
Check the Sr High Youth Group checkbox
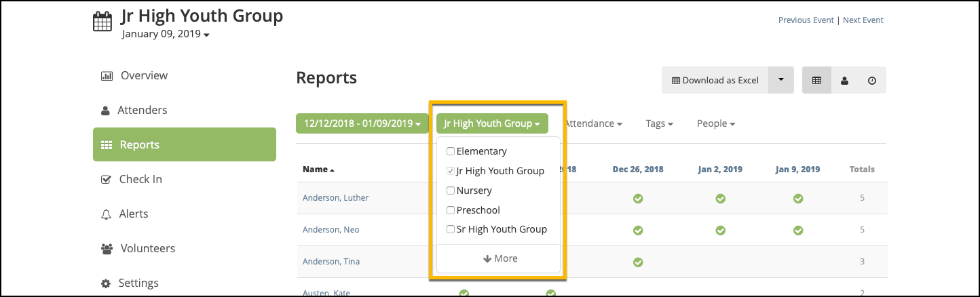pos(451,229)
